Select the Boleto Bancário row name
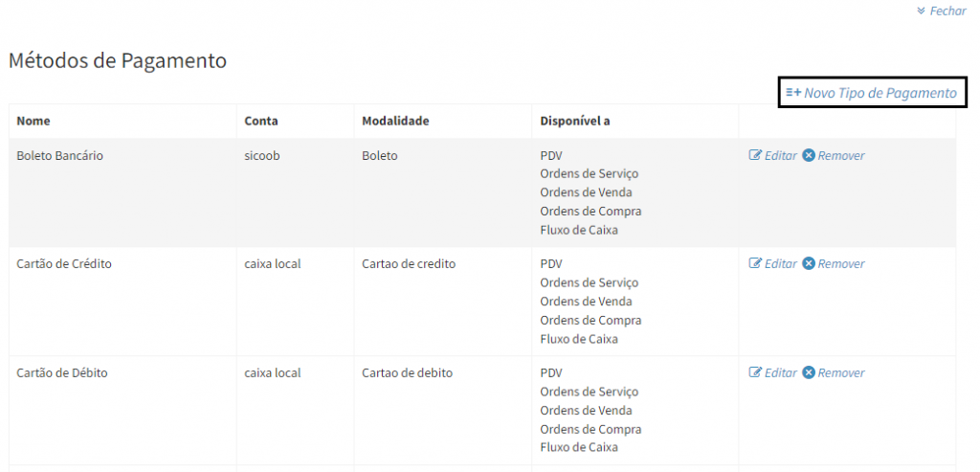The height and width of the screenshot is (472, 980). pos(59,155)
